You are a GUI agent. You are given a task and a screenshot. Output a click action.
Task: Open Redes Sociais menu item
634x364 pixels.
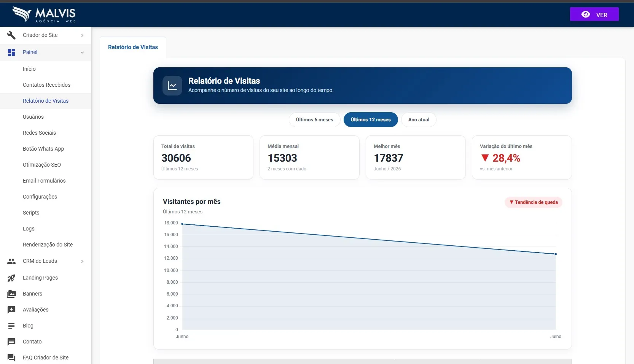pyautogui.click(x=46, y=133)
